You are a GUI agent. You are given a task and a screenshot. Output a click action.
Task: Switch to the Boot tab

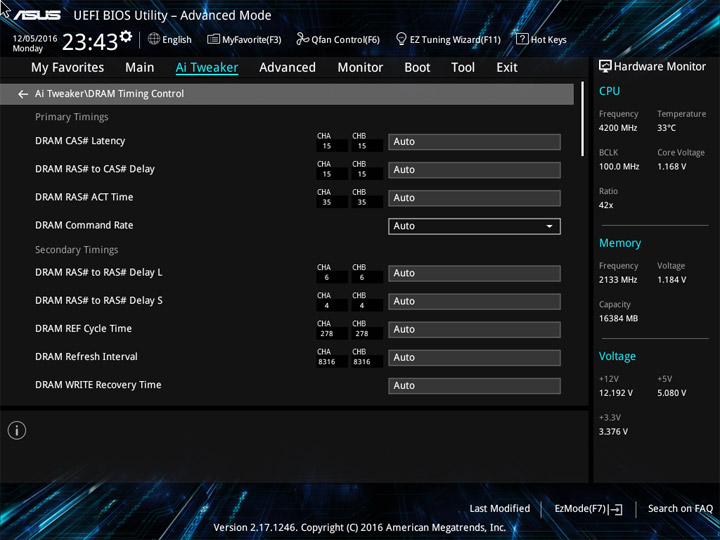pyautogui.click(x=417, y=68)
